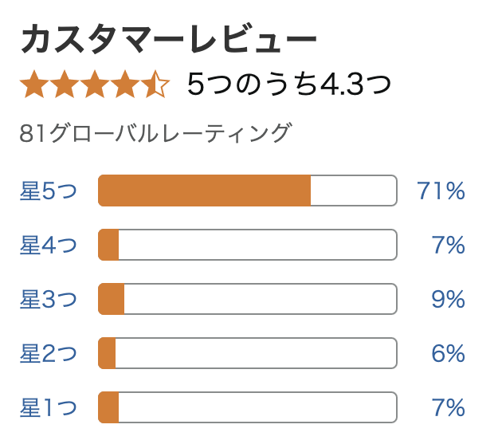
Task: Click the 81グローバルレーティング text
Action: 155,132
